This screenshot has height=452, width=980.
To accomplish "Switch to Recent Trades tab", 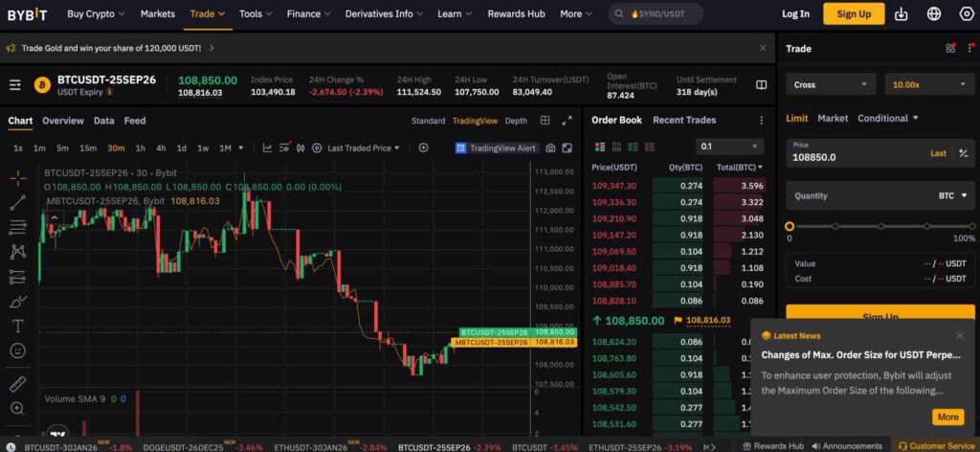I will point(684,120).
